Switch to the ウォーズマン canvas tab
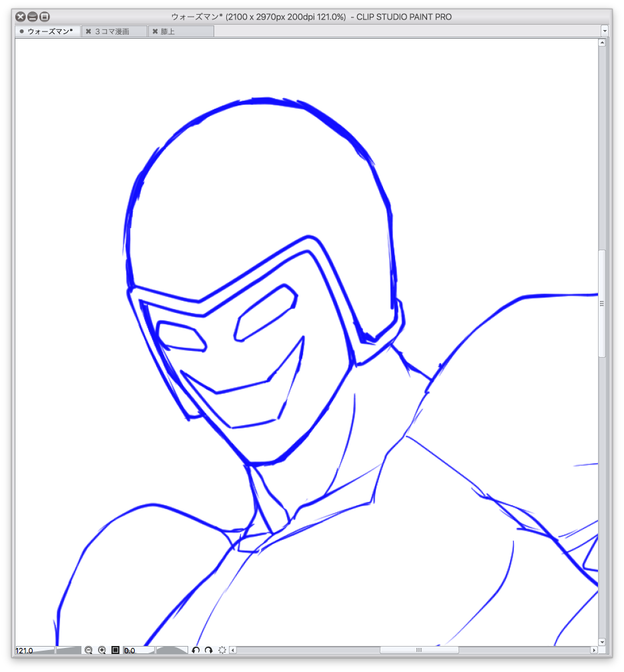This screenshot has width=624, height=672. [48, 31]
